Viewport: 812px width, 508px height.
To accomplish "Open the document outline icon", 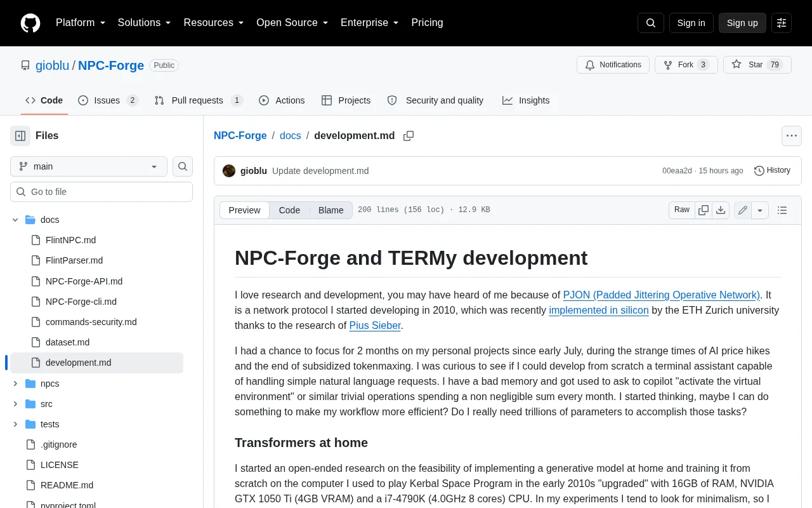I will [782, 210].
